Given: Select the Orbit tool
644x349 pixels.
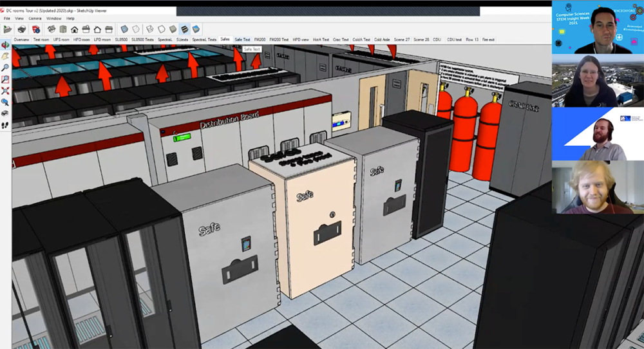Looking at the screenshot, I should (5, 45).
